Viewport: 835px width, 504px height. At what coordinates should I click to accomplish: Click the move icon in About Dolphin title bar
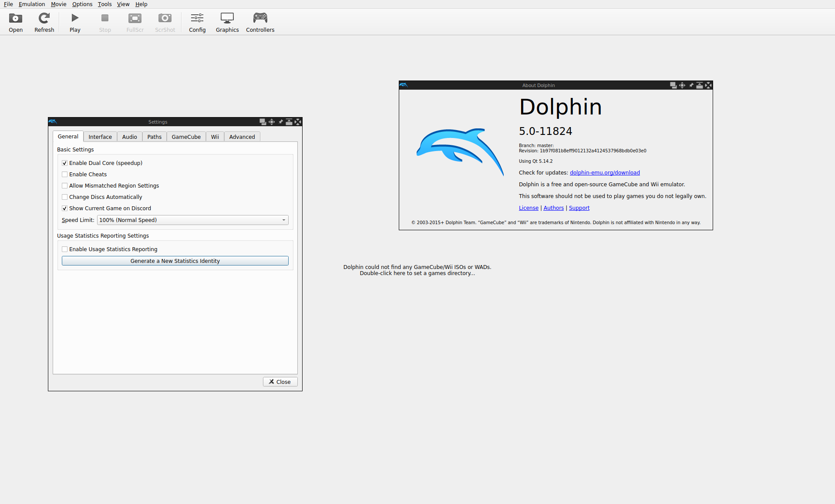click(x=682, y=85)
